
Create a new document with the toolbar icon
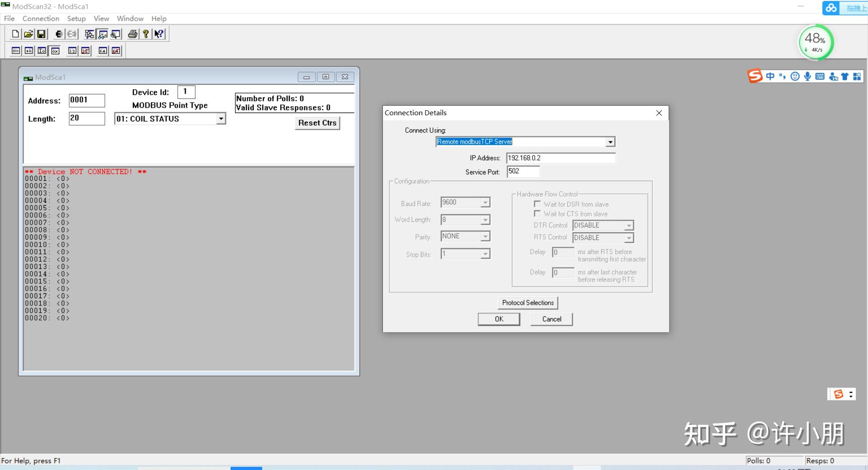pyautogui.click(x=15, y=34)
